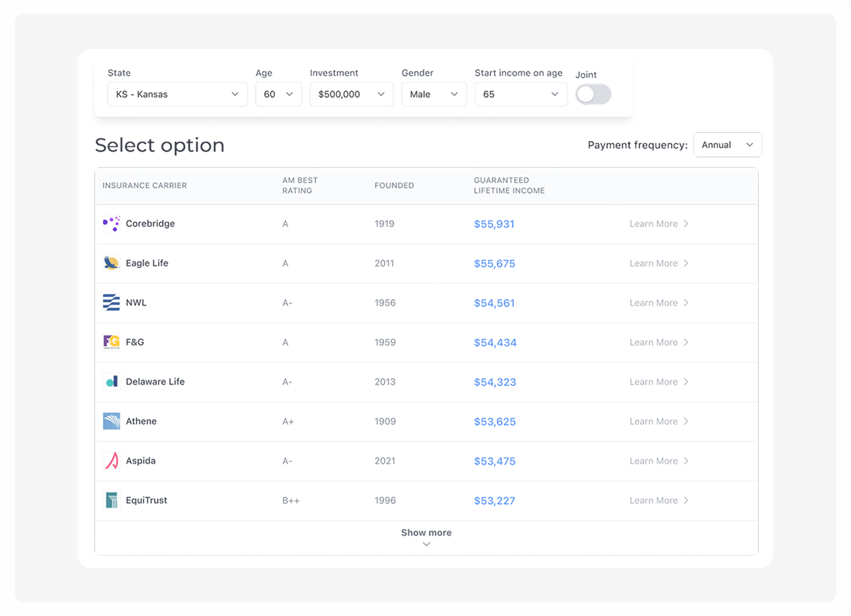Click the F&G logo icon
This screenshot has height=616, width=851.
[x=111, y=342]
